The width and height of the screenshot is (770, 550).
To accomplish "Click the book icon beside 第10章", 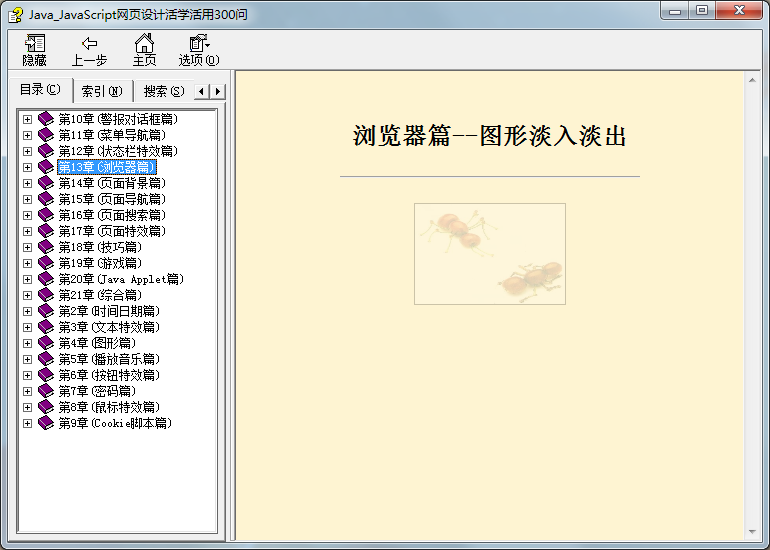I will 46,119.
